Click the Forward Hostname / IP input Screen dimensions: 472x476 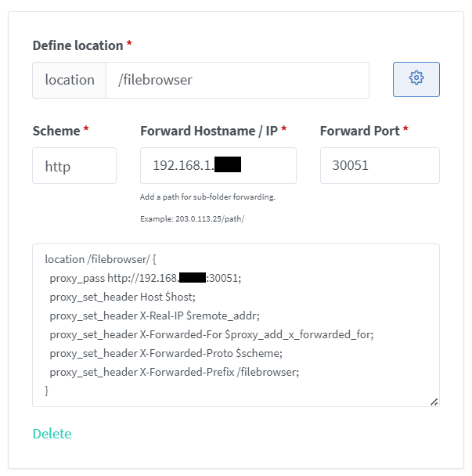[218, 165]
